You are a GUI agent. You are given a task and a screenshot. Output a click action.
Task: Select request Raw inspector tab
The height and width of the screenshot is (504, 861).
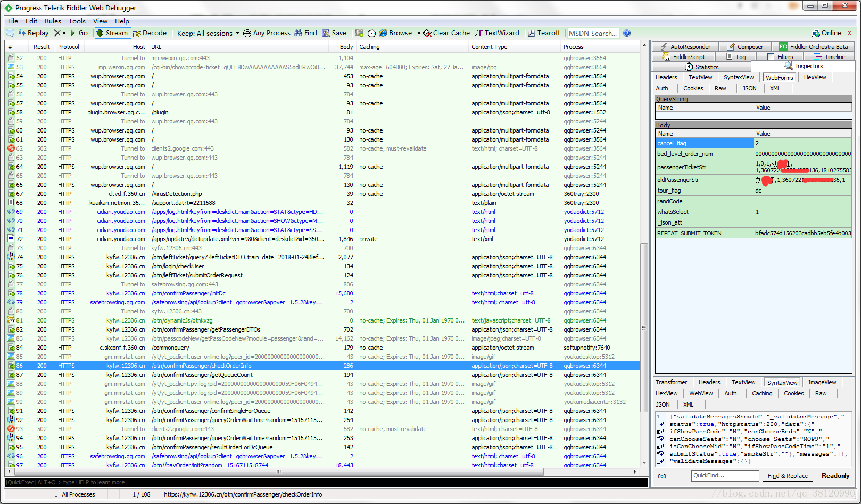720,89
